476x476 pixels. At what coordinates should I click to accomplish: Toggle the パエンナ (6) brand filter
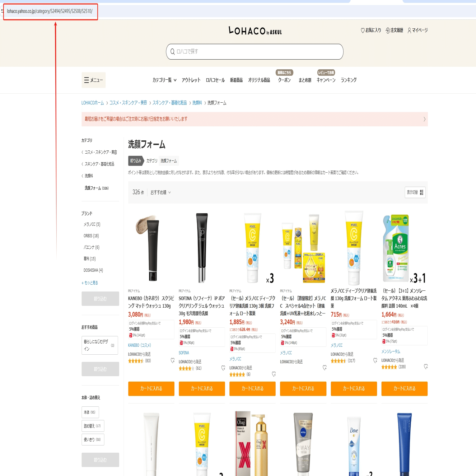(x=92, y=247)
